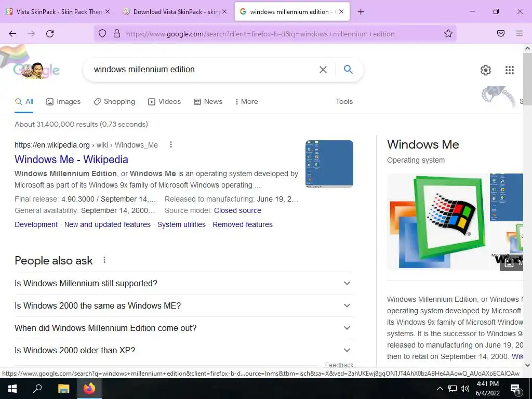The width and height of the screenshot is (532, 399).
Task: Open the System utilities link
Action: point(181,224)
